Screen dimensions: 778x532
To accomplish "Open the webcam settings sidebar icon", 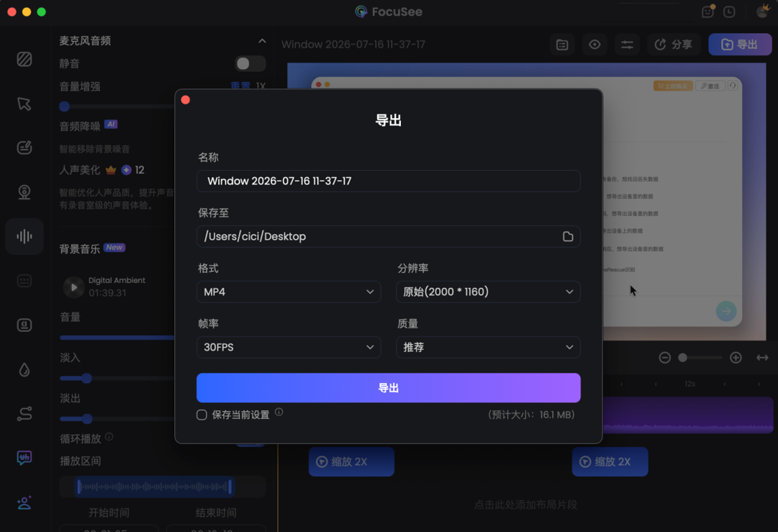I will click(24, 192).
